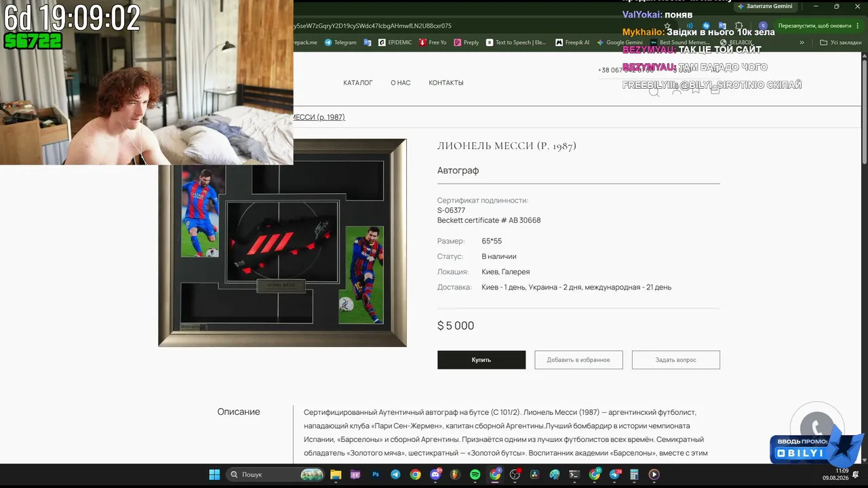
Task: Click the 'ЛИОНЕЛЬ МЕССИ (Р. 1987)' product title
Action: coord(507,146)
